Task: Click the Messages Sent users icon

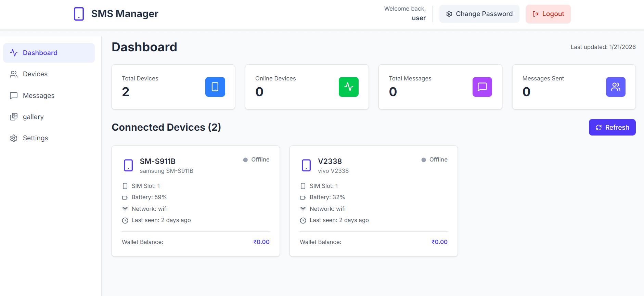Action: 615,87
